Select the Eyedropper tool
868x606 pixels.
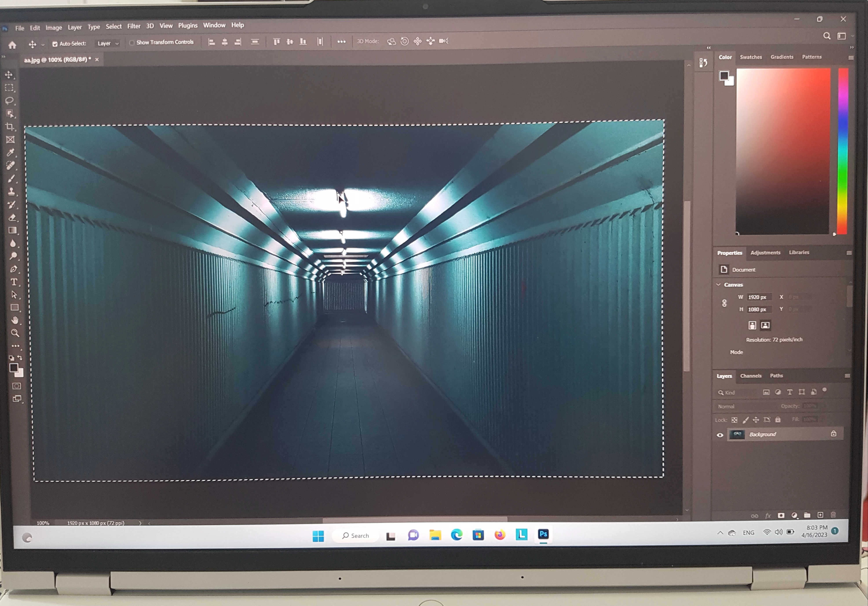pos(11,152)
